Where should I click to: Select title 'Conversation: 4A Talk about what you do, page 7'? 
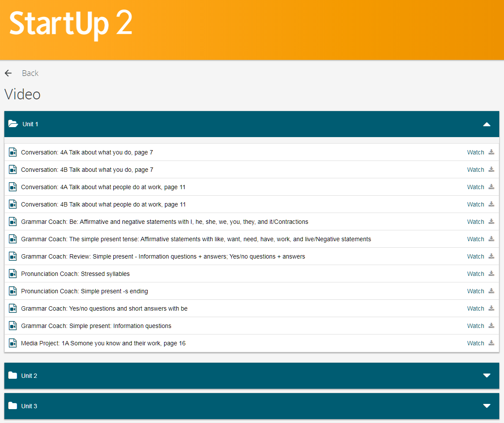(87, 152)
